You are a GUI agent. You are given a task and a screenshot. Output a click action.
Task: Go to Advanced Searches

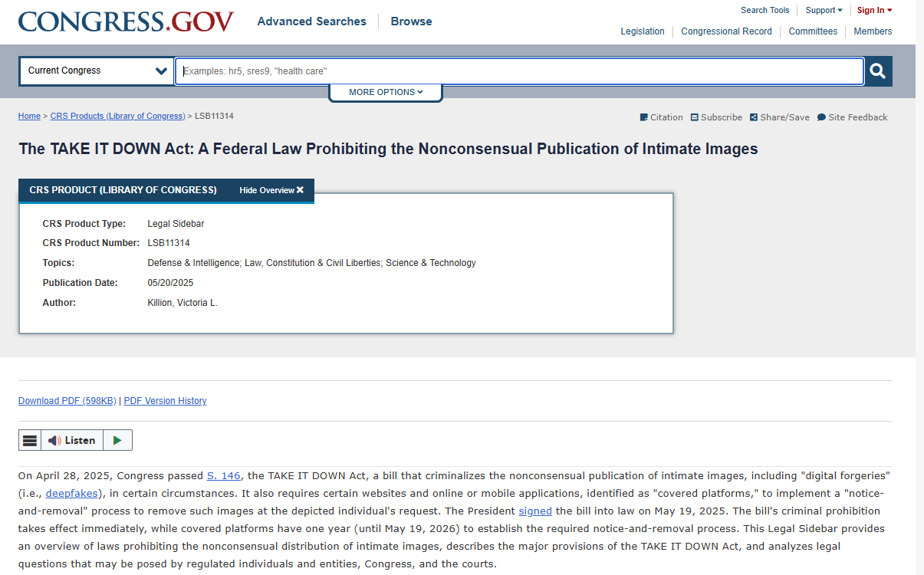(311, 21)
